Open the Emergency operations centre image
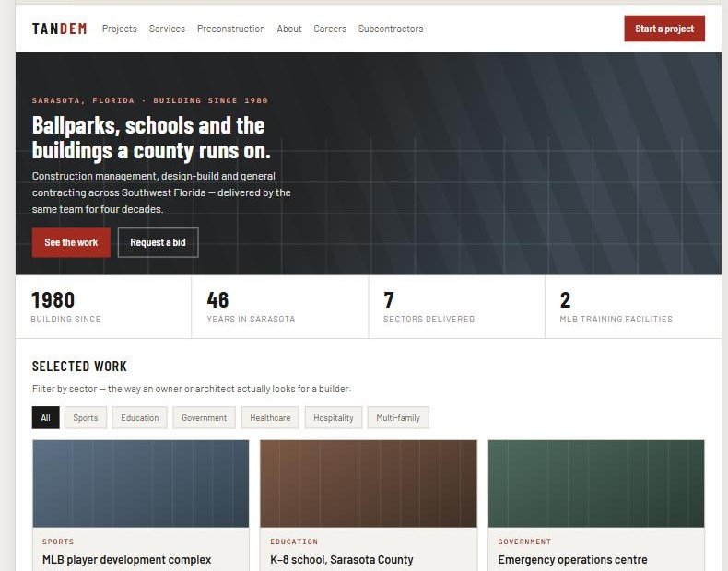Viewport: 728px width, 571px height. click(596, 484)
